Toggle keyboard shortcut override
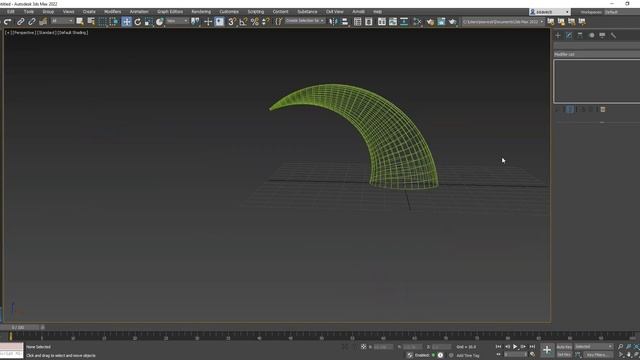Viewport: 640px width, 360px height. [220, 22]
